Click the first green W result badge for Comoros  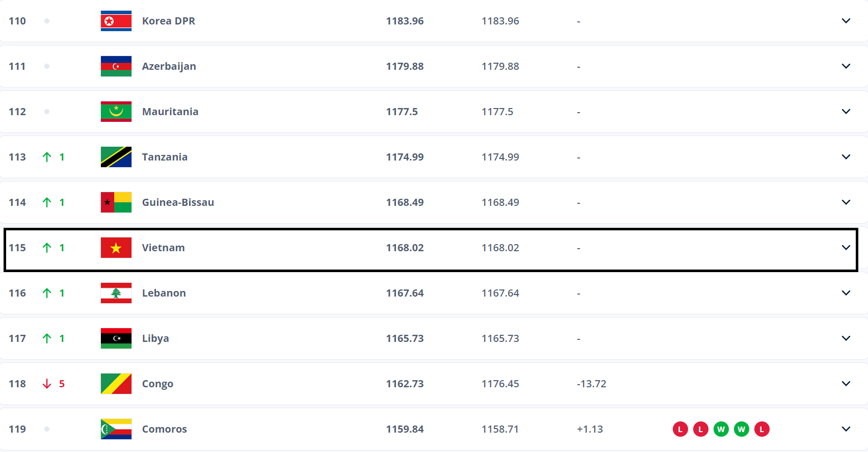[x=721, y=429]
